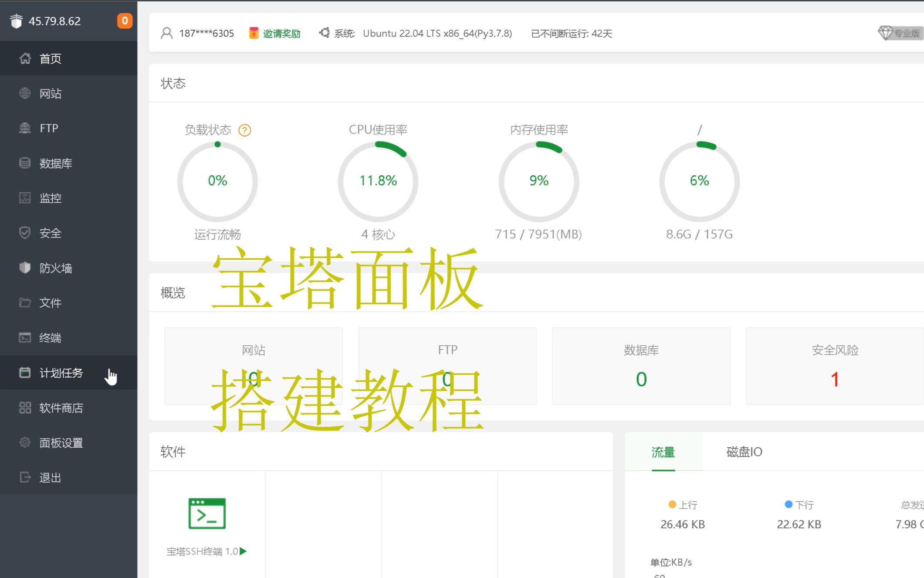Image resolution: width=924 pixels, height=578 pixels.
Task: Switch to the 磁盘IO tab
Action: [744, 452]
